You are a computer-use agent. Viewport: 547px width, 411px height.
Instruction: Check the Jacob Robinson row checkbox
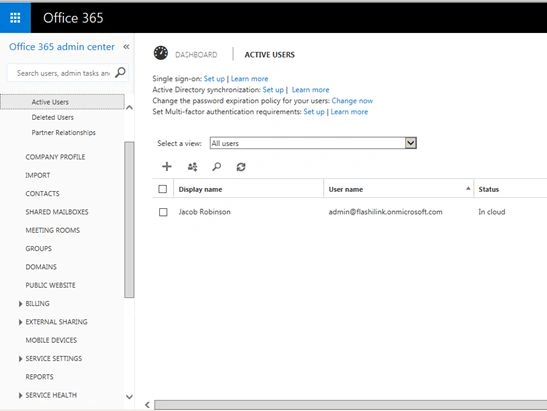163,212
